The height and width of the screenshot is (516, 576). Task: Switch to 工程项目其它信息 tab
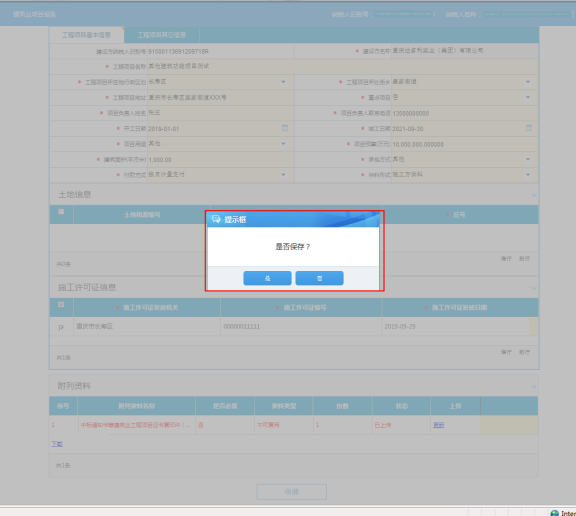pos(162,35)
